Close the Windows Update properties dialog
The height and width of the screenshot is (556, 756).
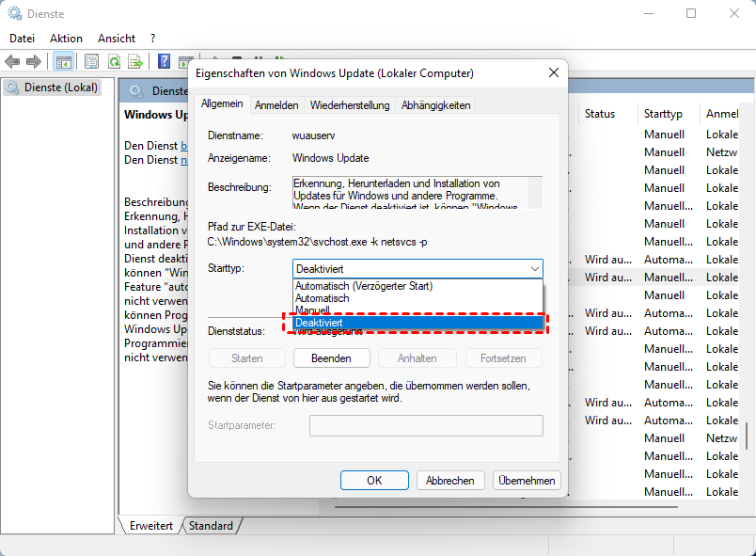[x=554, y=72]
